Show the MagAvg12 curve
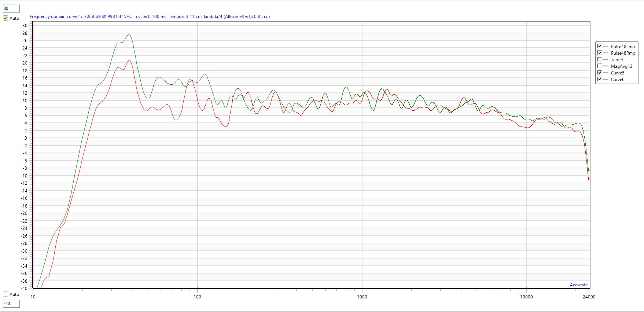Screen dimensions: 644x312 (600, 66)
